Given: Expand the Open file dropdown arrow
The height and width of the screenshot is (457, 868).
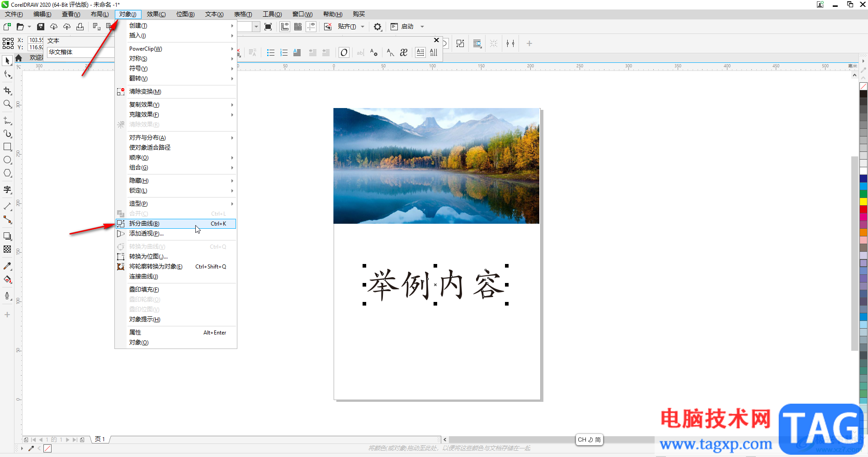Looking at the screenshot, I should 29,27.
